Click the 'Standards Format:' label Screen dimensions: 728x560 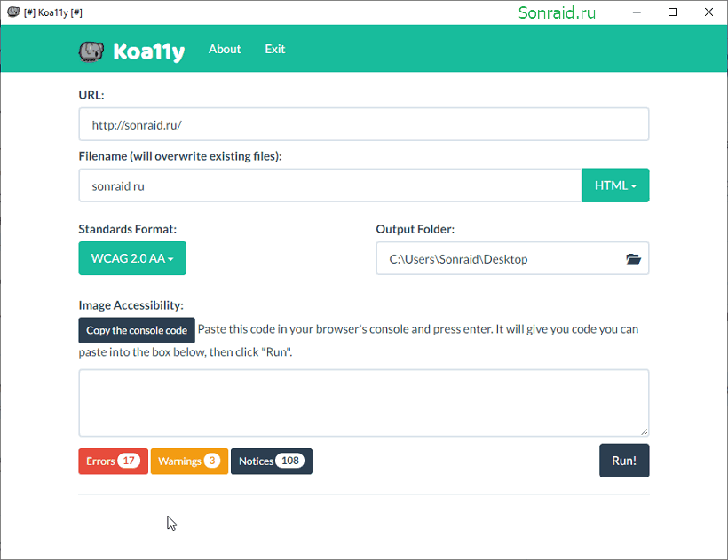click(x=128, y=229)
